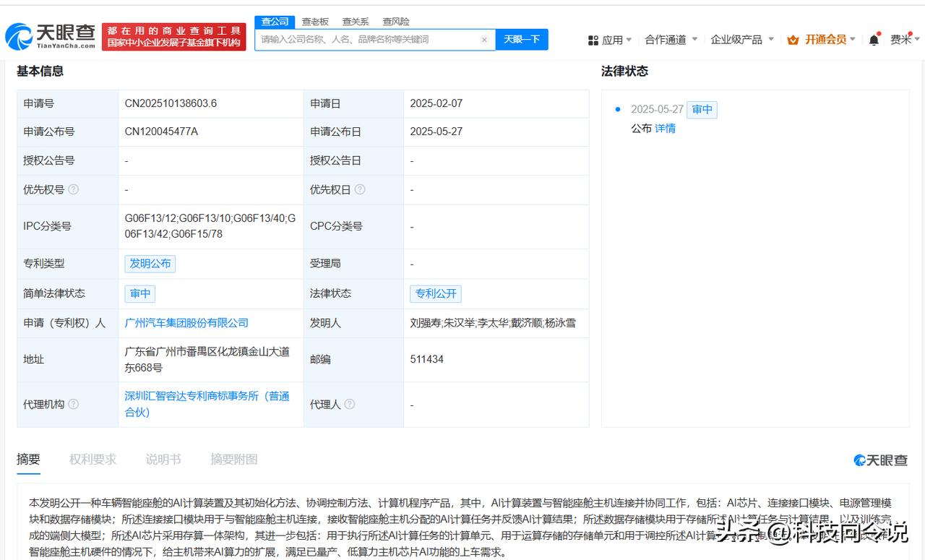
Task: Switch to the 摘要 tab
Action: (x=29, y=460)
